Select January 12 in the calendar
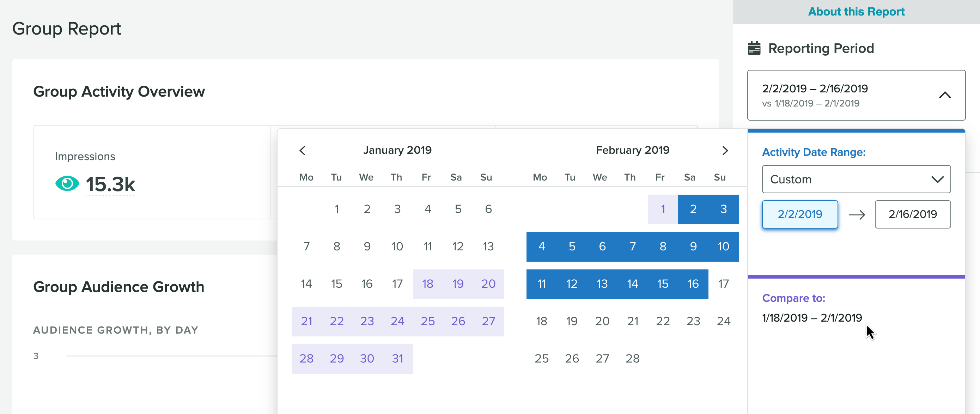 tap(458, 246)
